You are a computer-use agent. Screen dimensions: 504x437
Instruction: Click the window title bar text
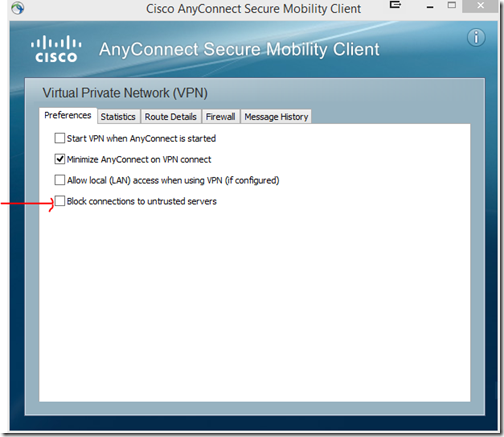point(253,9)
